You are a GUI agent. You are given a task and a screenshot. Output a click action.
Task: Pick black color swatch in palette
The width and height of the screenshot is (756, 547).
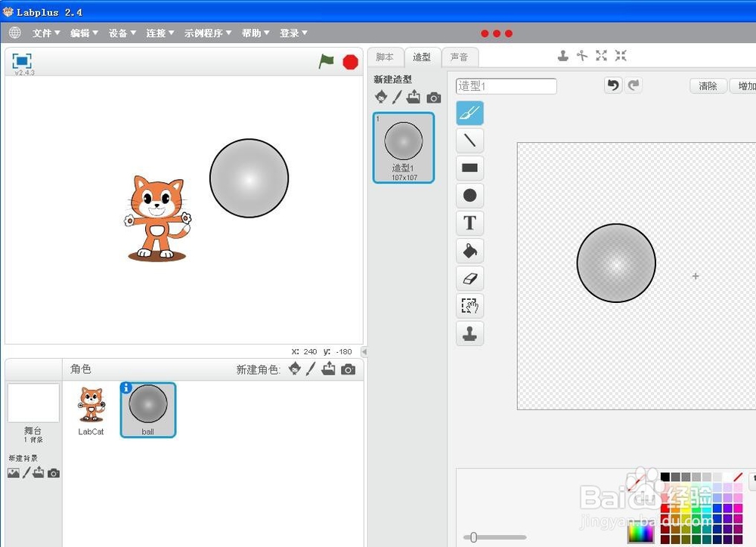click(665, 477)
